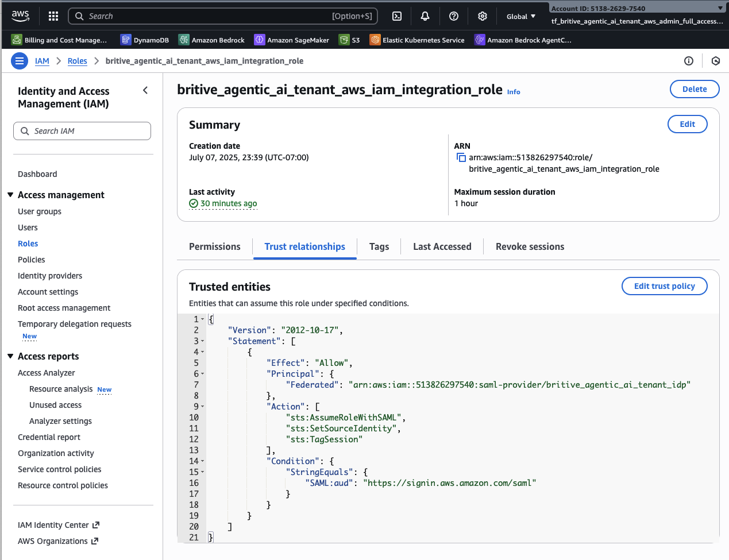The width and height of the screenshot is (729, 560).
Task: Switch to the Permissions tab
Action: coord(215,246)
